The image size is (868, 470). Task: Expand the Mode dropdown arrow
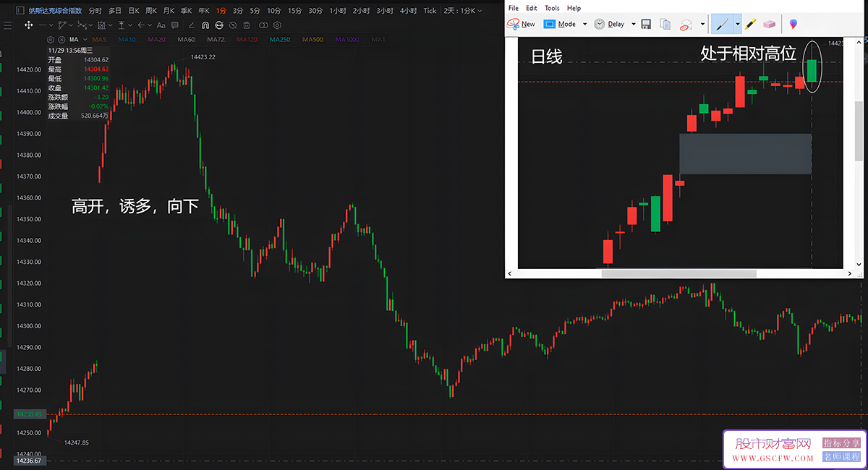[x=584, y=24]
